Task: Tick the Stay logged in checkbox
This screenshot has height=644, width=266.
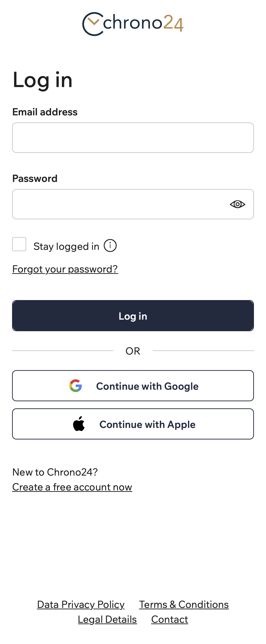Action: (x=19, y=244)
